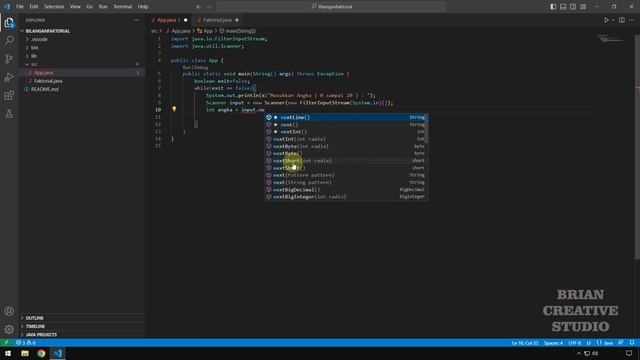640x360 pixels.
Task: Show errors and warnings in status bar
Action: coord(26,343)
